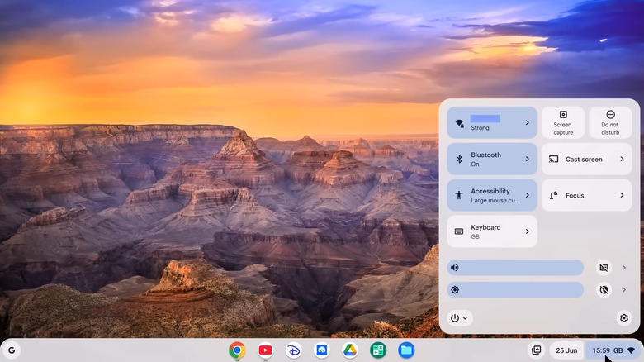This screenshot has width=644, height=362.
Task: Click the Wi-Fi lock icon in network tile
Action: [x=460, y=123]
